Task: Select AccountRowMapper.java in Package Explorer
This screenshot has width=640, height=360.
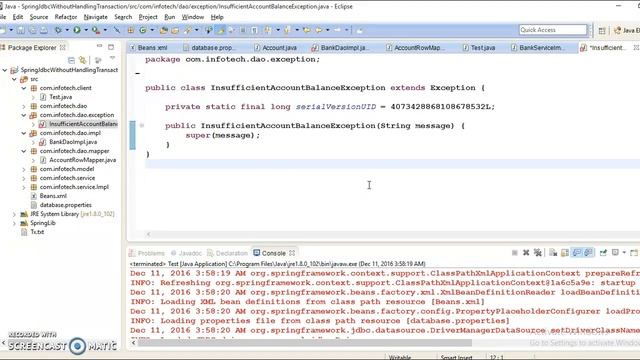Action: (x=82, y=160)
